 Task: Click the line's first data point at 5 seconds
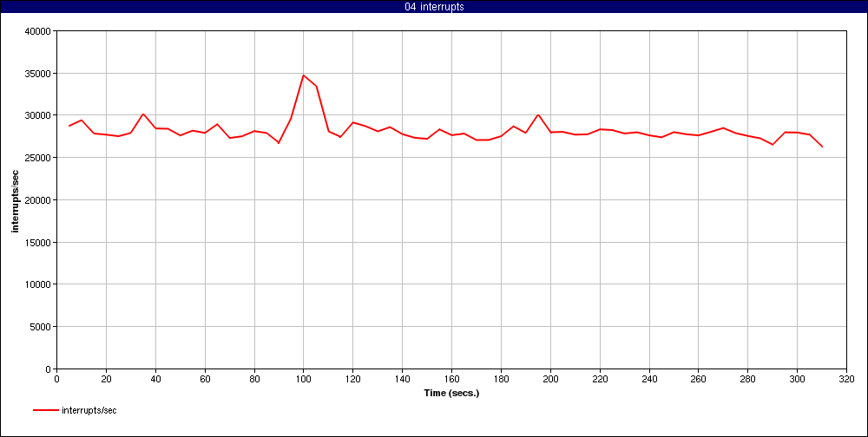point(69,126)
